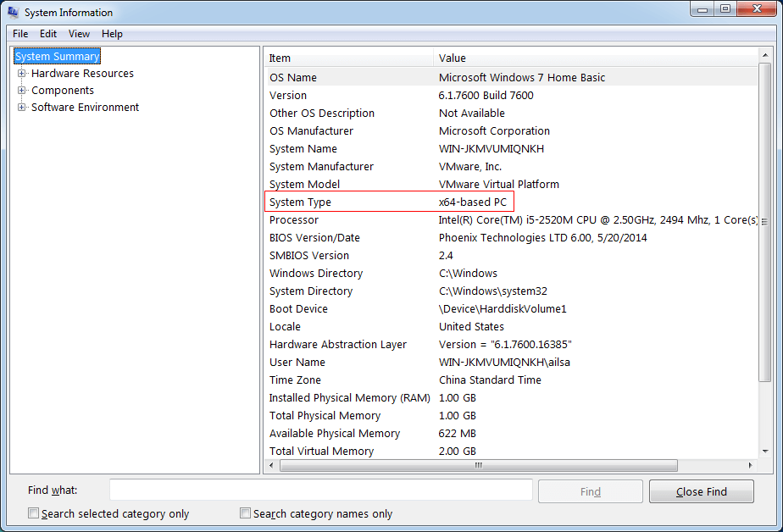Select the Processor item

[293, 220]
